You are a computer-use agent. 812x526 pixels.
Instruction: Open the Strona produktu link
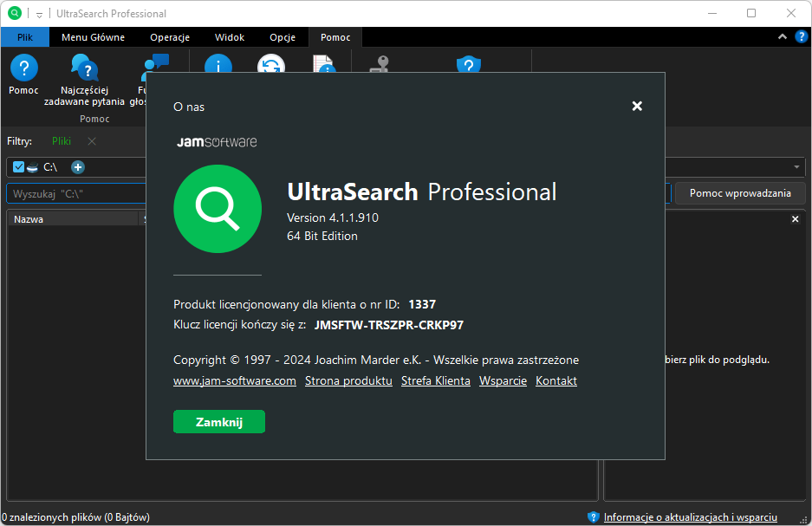[x=348, y=381]
